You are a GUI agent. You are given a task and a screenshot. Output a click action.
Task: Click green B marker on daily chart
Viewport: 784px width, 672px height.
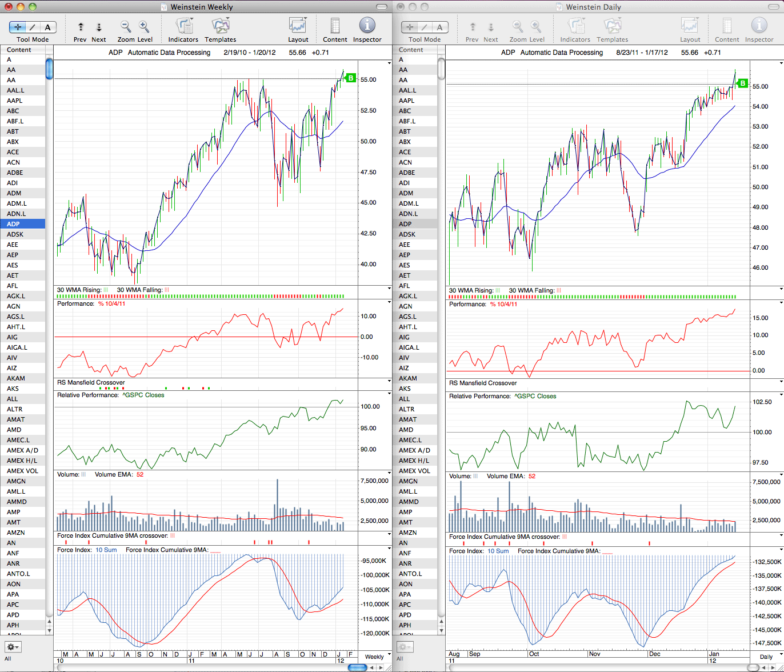click(743, 83)
